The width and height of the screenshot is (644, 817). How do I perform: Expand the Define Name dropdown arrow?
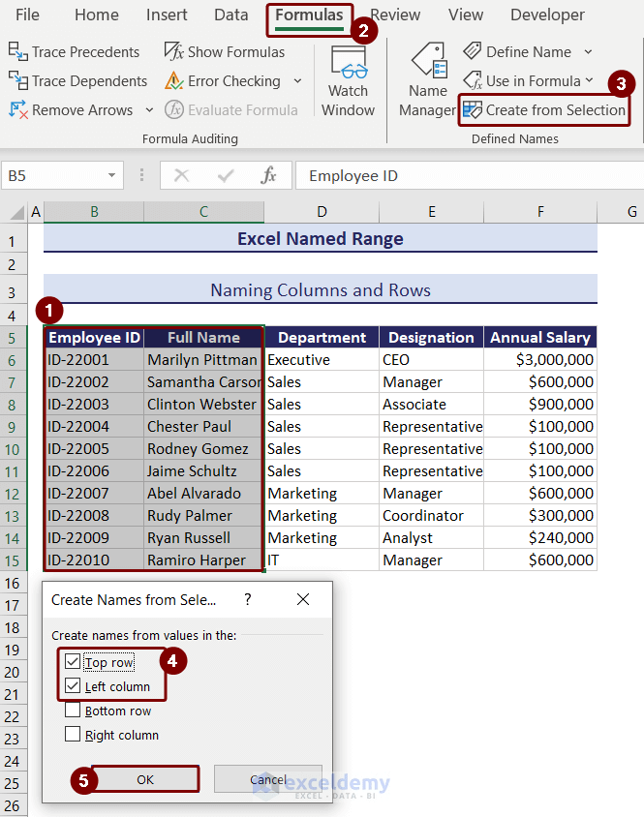point(588,51)
